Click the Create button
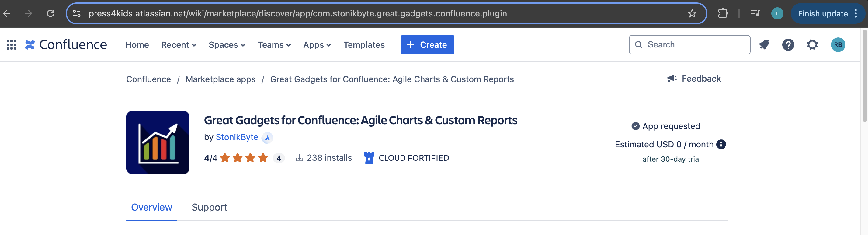Viewport: 868px width, 235px height. coord(427,45)
